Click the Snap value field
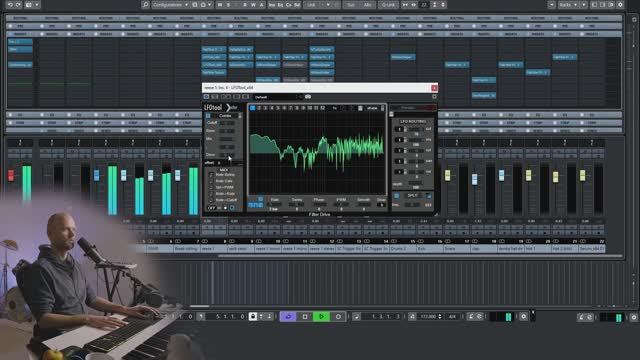 point(381,204)
